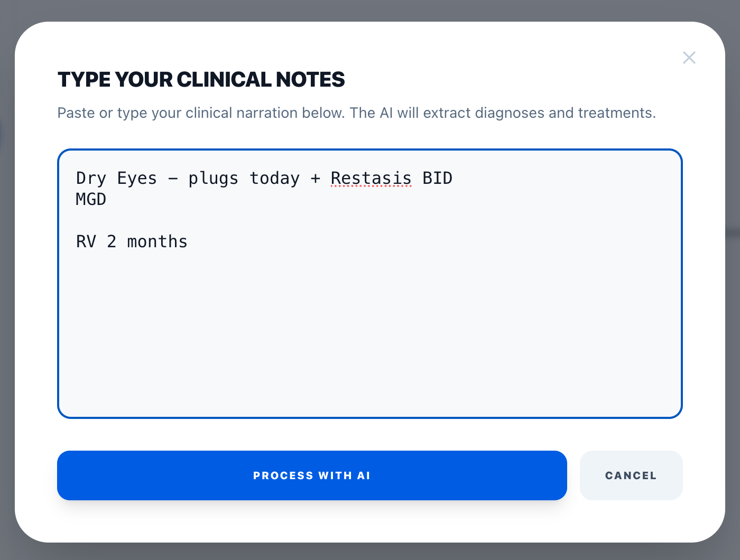Click the X icon to dismiss the dialog
The height and width of the screenshot is (560, 740).
click(x=689, y=58)
